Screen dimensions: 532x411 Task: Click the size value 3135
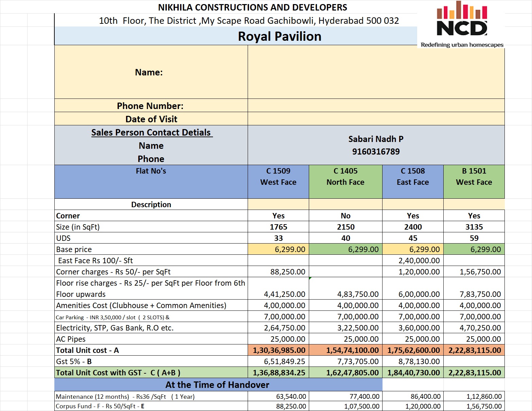(x=474, y=227)
